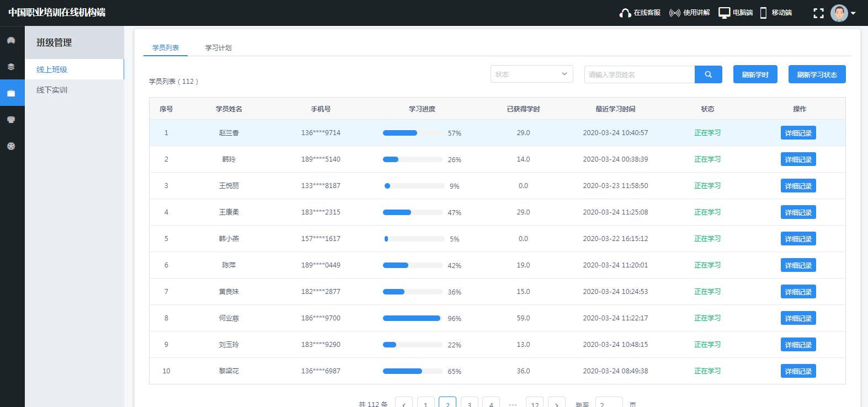
Task: Open the settings gear icon in sidebar
Action: [11, 146]
